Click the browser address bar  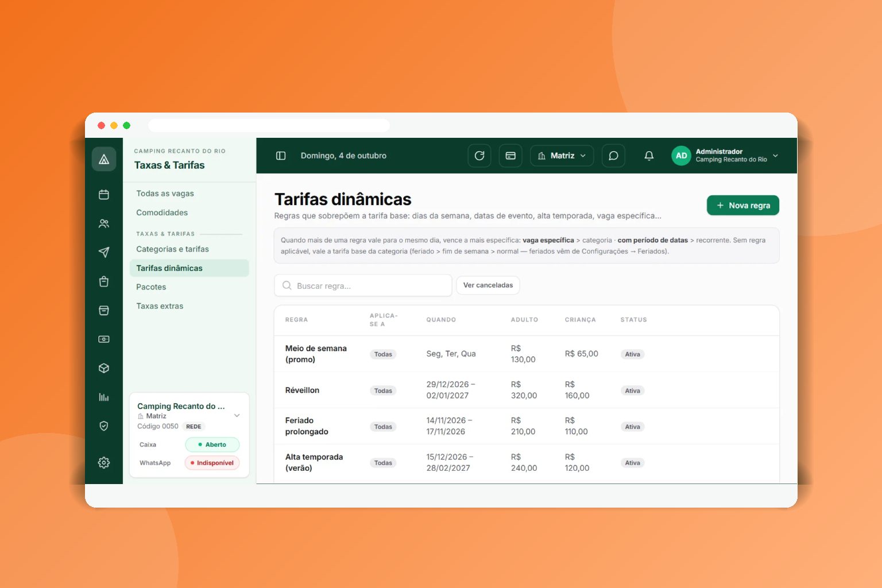(x=269, y=125)
